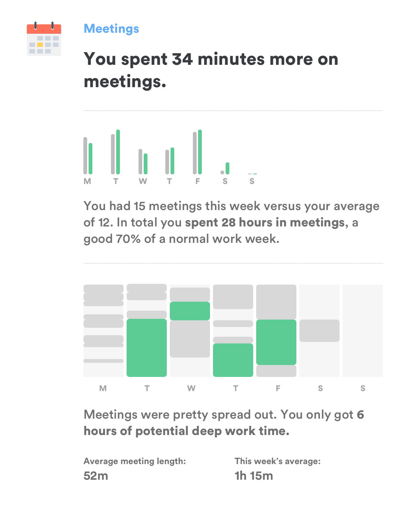
Task: Click Tuesday's large green deep work block
Action: [147, 348]
